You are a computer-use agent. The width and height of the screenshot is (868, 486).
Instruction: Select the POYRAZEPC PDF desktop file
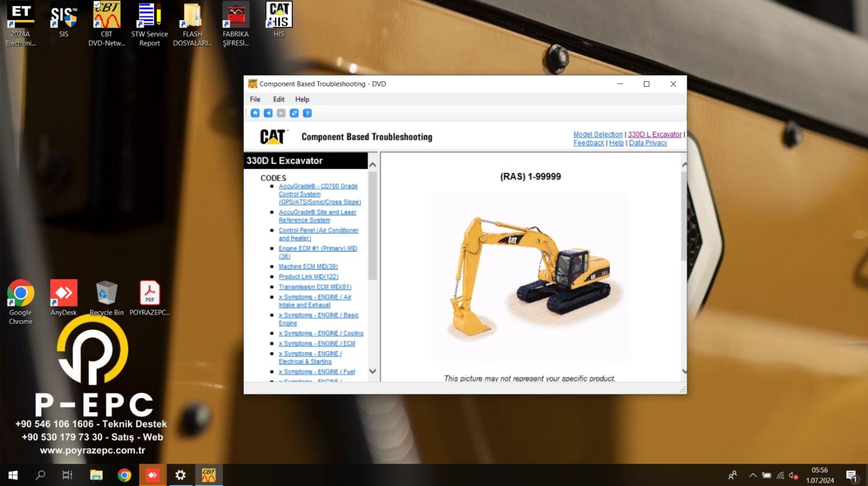(149, 298)
